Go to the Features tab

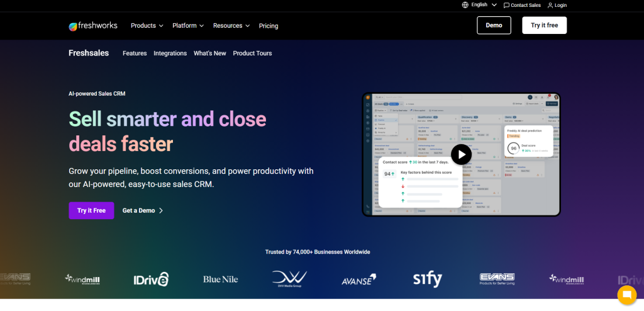[135, 54]
